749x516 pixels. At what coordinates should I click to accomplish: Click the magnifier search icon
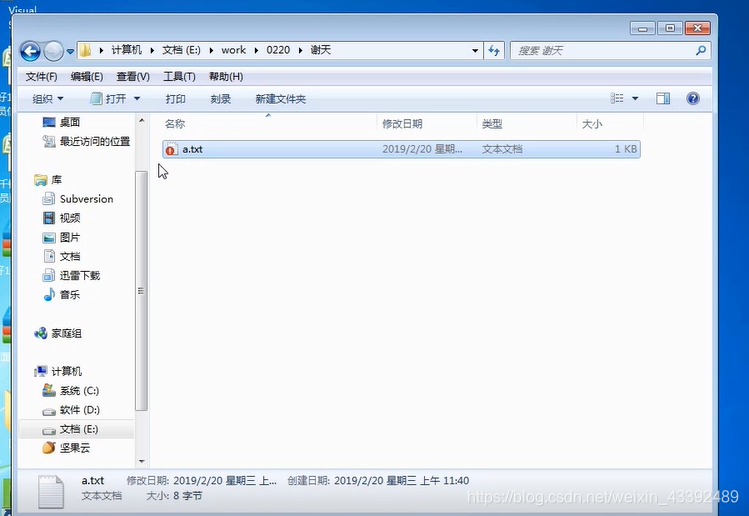coord(701,51)
